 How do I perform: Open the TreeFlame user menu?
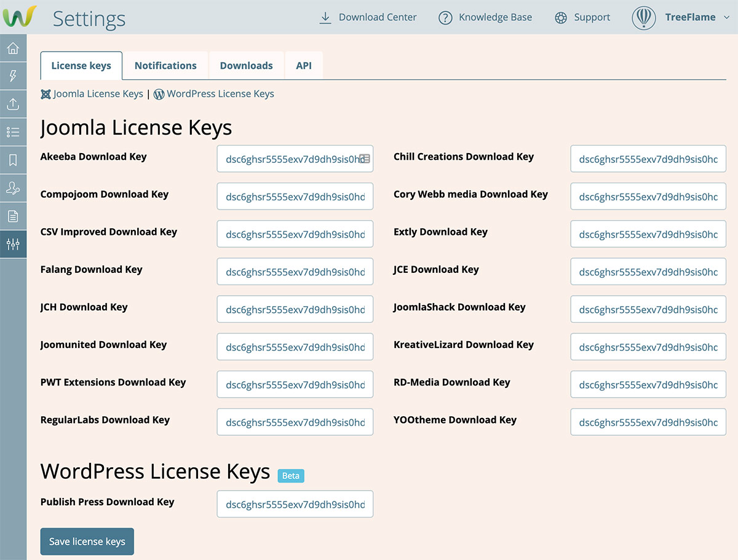[682, 17]
